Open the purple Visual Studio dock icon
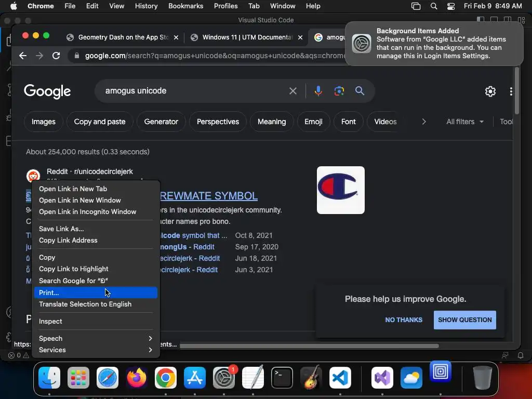The width and height of the screenshot is (532, 399). click(x=382, y=378)
